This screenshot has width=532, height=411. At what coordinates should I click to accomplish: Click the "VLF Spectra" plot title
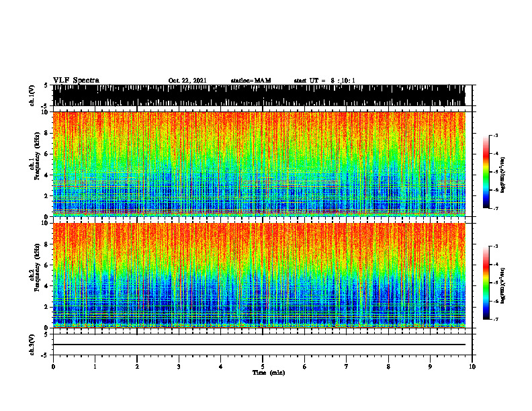(x=77, y=81)
